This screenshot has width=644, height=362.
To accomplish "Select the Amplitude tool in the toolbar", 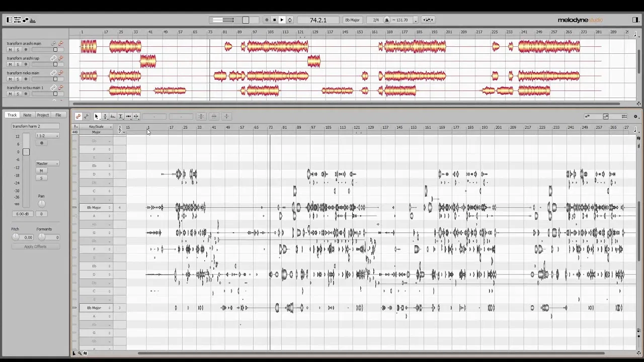I will pos(121,116).
